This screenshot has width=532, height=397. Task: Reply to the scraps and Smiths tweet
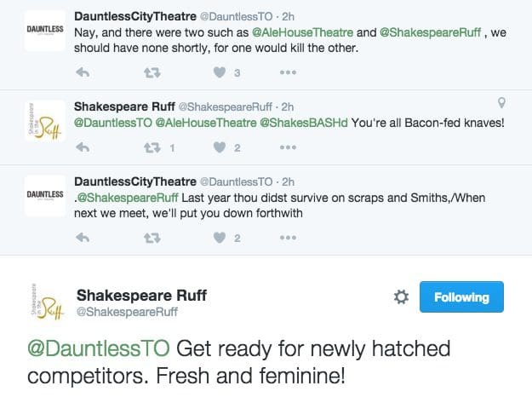(x=83, y=238)
